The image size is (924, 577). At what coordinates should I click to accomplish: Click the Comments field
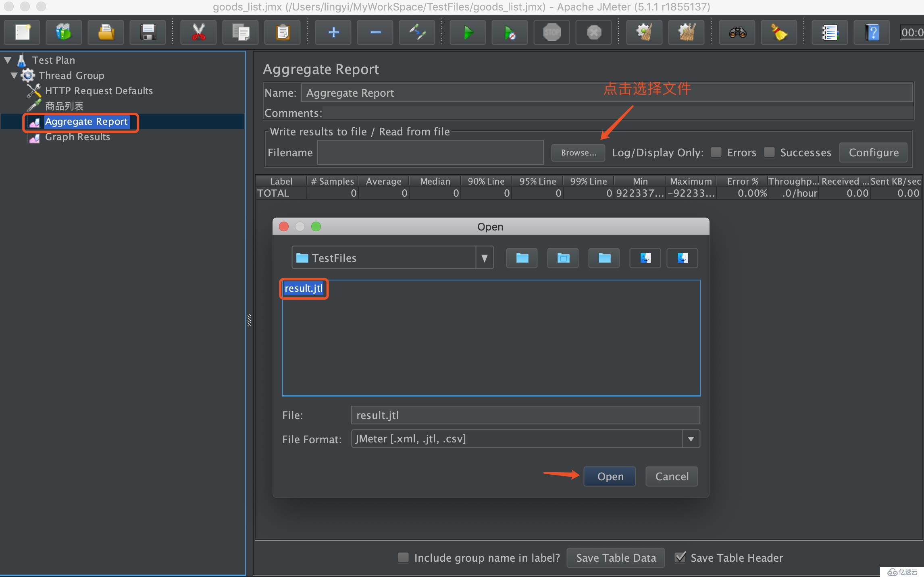coord(618,113)
